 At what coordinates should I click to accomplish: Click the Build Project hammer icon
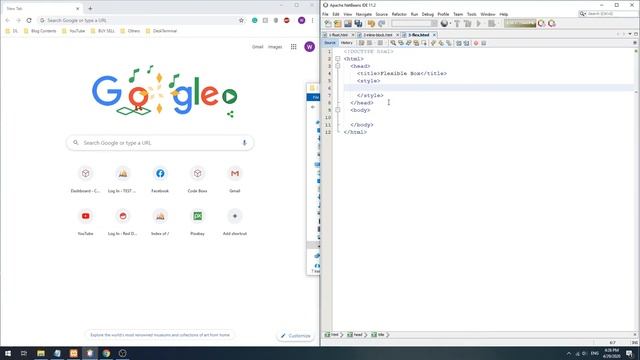[457, 24]
